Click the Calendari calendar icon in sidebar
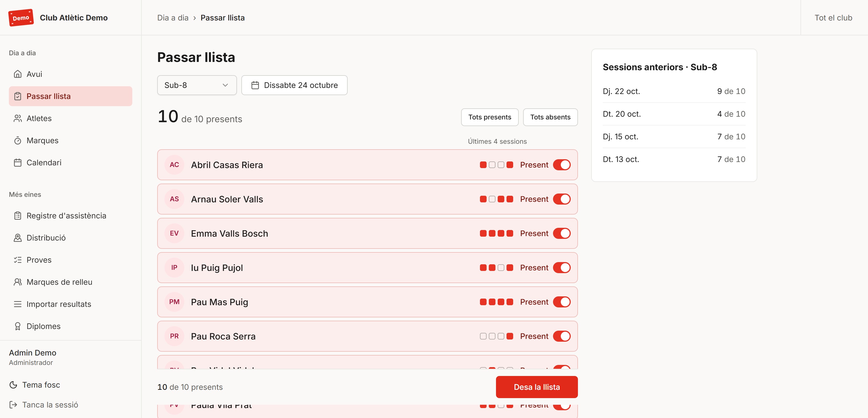Viewport: 868px width, 418px height. tap(17, 163)
